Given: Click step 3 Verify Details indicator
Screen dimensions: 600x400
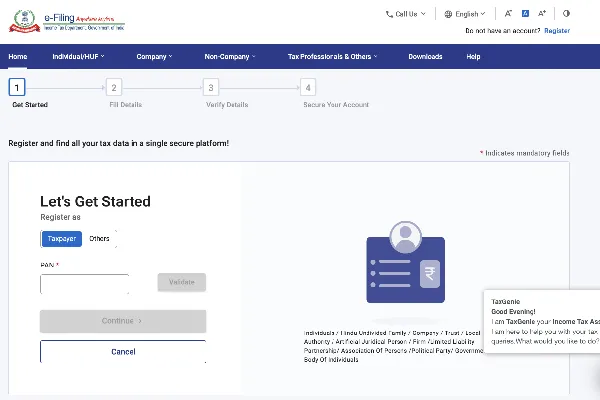Looking at the screenshot, I should (210, 88).
